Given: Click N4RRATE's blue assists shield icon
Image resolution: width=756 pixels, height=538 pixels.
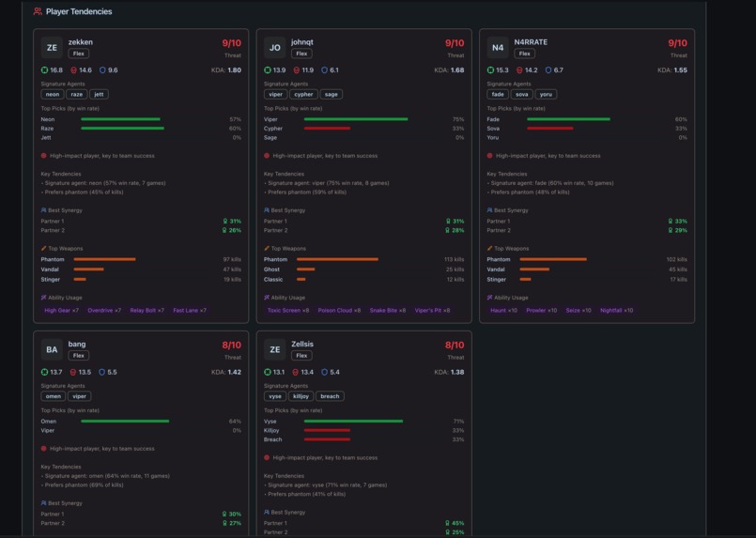Looking at the screenshot, I should pyautogui.click(x=548, y=69).
